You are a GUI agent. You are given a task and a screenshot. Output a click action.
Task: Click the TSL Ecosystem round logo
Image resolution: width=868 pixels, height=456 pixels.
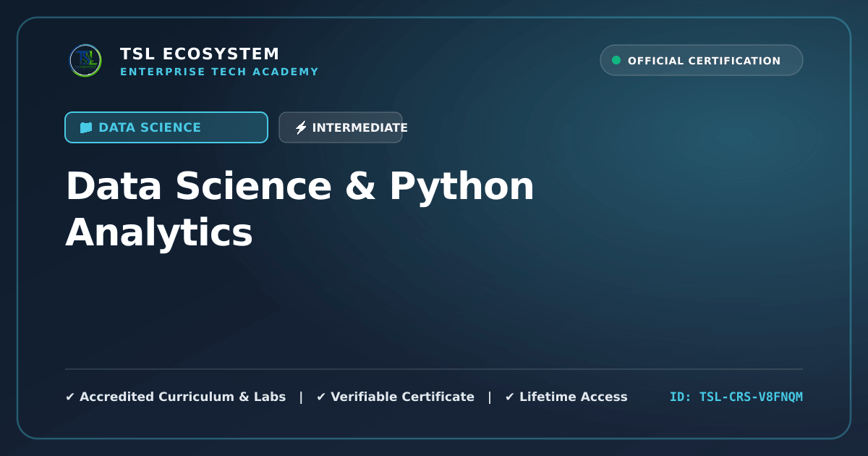[85, 60]
